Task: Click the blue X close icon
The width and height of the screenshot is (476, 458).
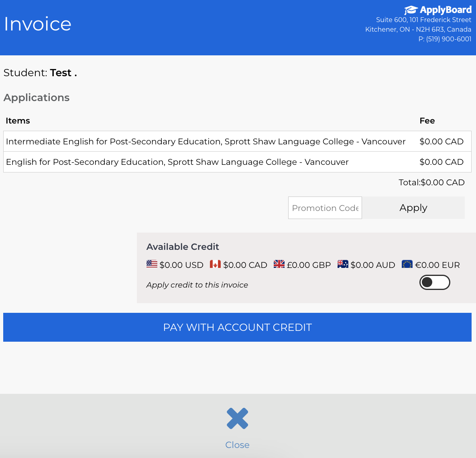Action: tap(237, 418)
